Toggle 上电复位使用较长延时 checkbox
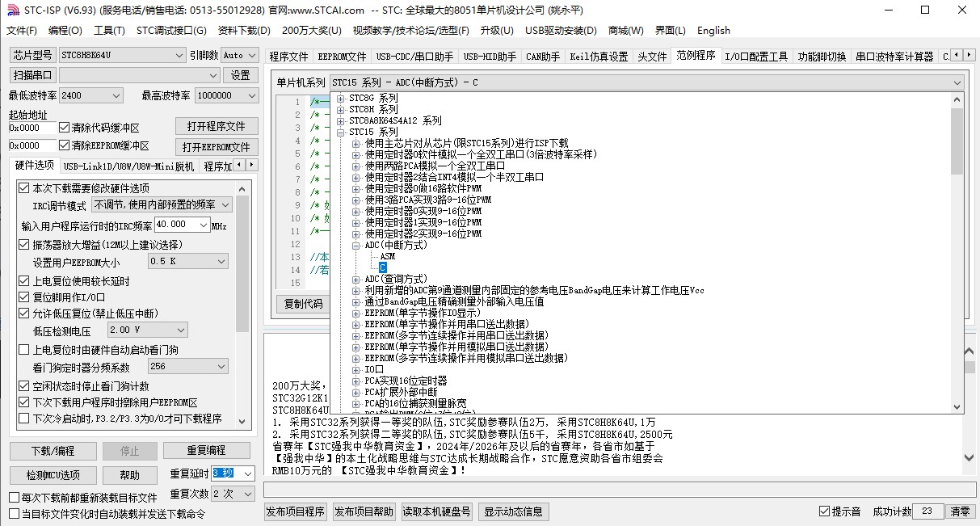This screenshot has width=980, height=526. click(24, 281)
